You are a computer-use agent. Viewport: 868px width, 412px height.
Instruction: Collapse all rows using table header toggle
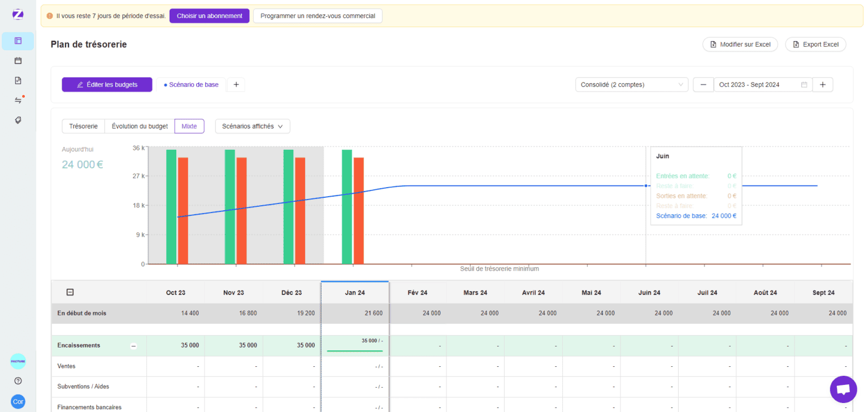point(70,292)
